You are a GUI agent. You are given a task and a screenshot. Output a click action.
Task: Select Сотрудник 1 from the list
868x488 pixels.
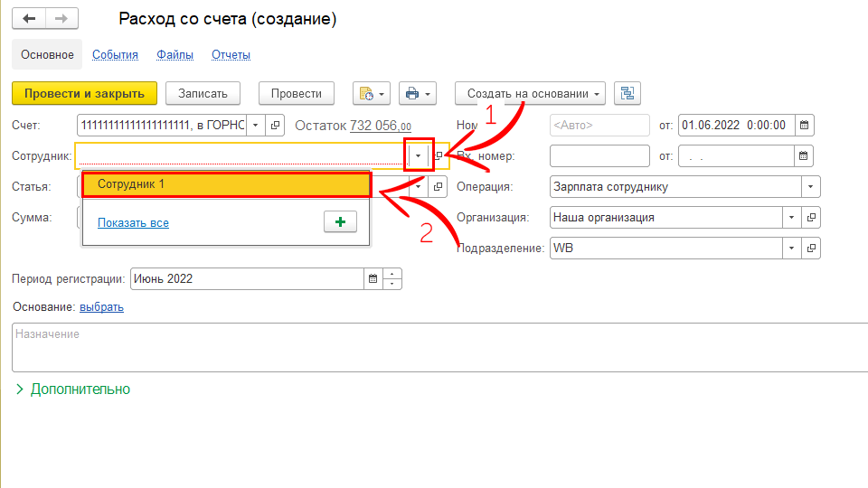226,183
